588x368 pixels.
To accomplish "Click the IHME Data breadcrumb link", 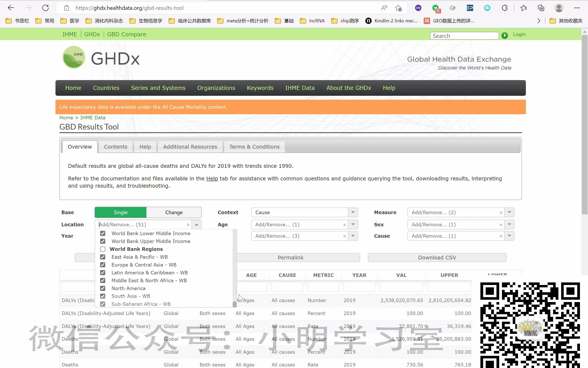I will 93,118.
